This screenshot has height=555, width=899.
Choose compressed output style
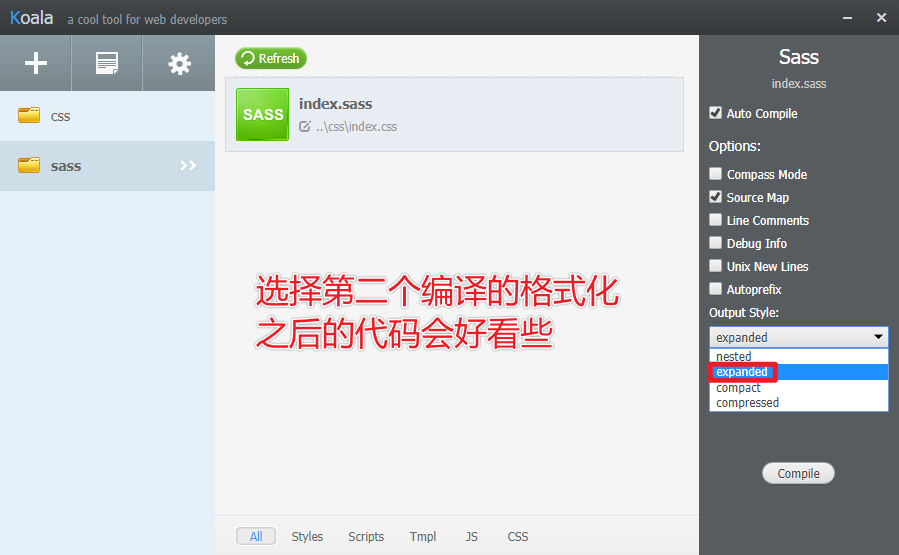(x=799, y=402)
